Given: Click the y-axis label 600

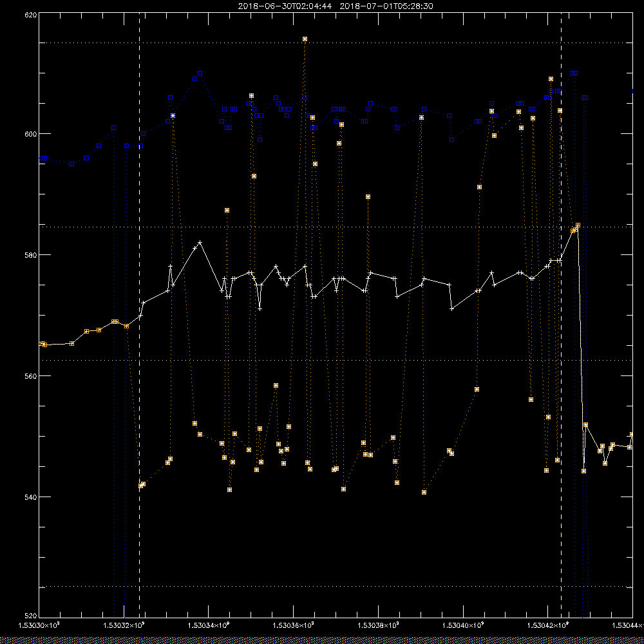Looking at the screenshot, I should click(31, 134).
